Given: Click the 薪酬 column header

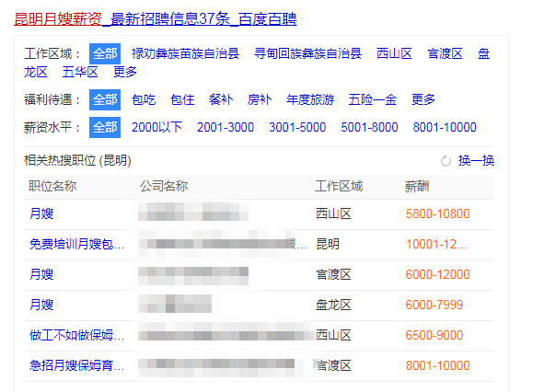Looking at the screenshot, I should click(417, 186).
